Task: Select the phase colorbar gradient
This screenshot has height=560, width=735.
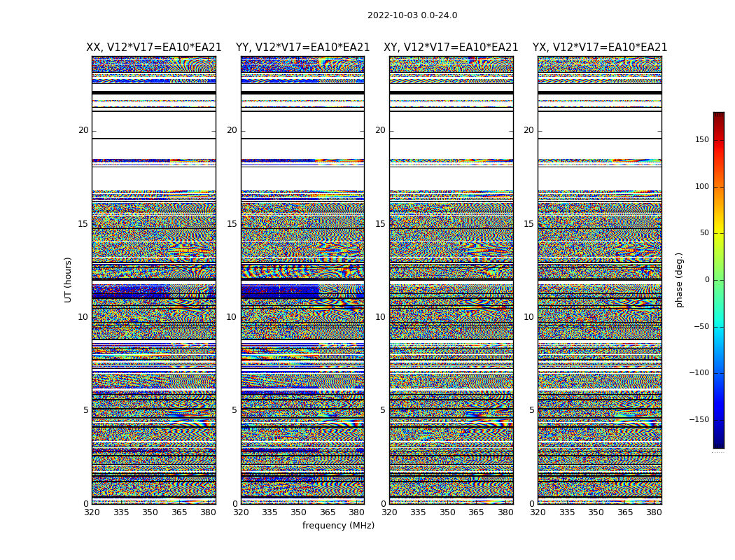Action: (x=719, y=280)
